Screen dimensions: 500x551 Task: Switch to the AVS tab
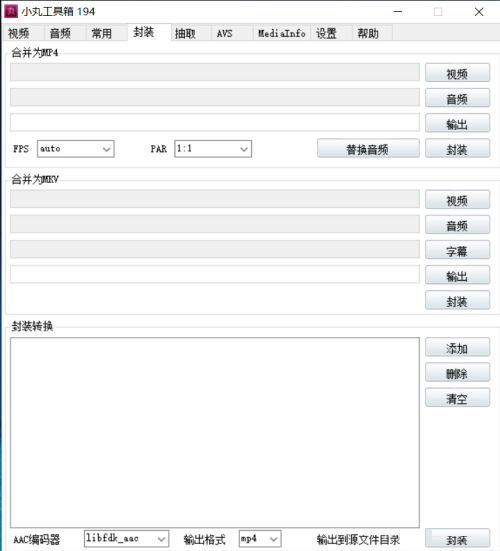(x=232, y=33)
